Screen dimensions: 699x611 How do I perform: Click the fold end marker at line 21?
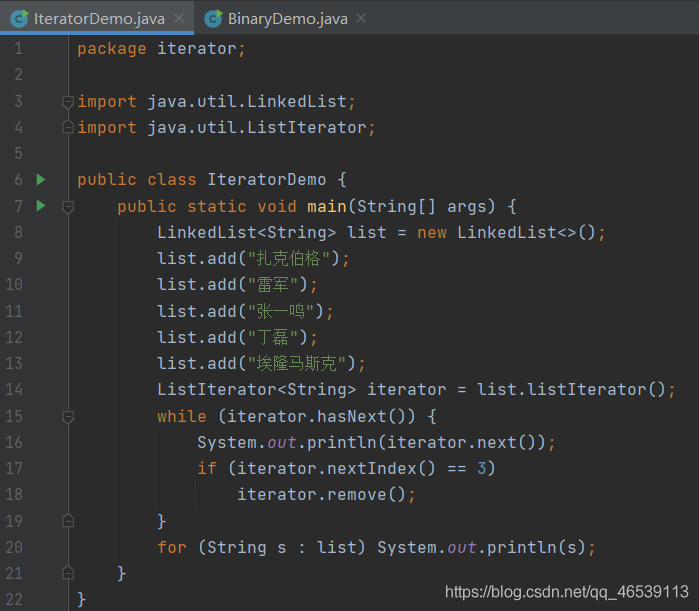(68, 573)
